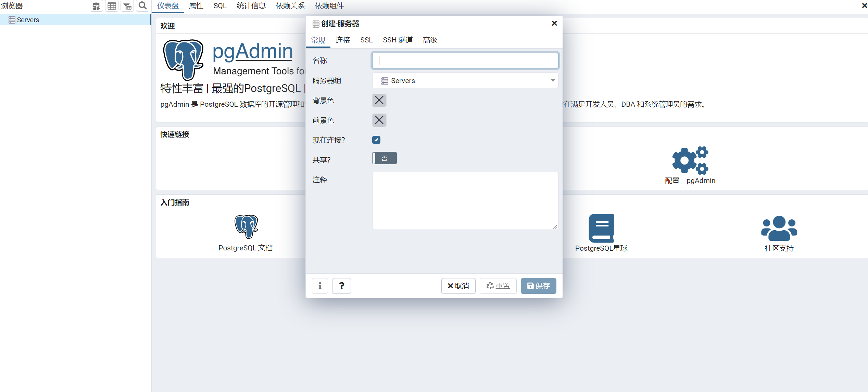
Task: Open the object search tool in browser toolbar
Action: 143,5
